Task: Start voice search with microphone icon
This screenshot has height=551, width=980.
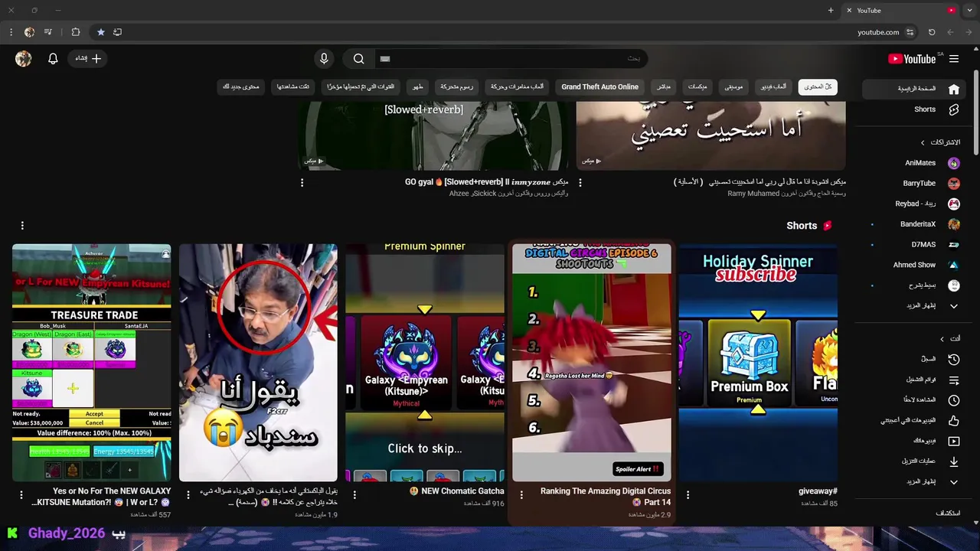Action: 324,59
